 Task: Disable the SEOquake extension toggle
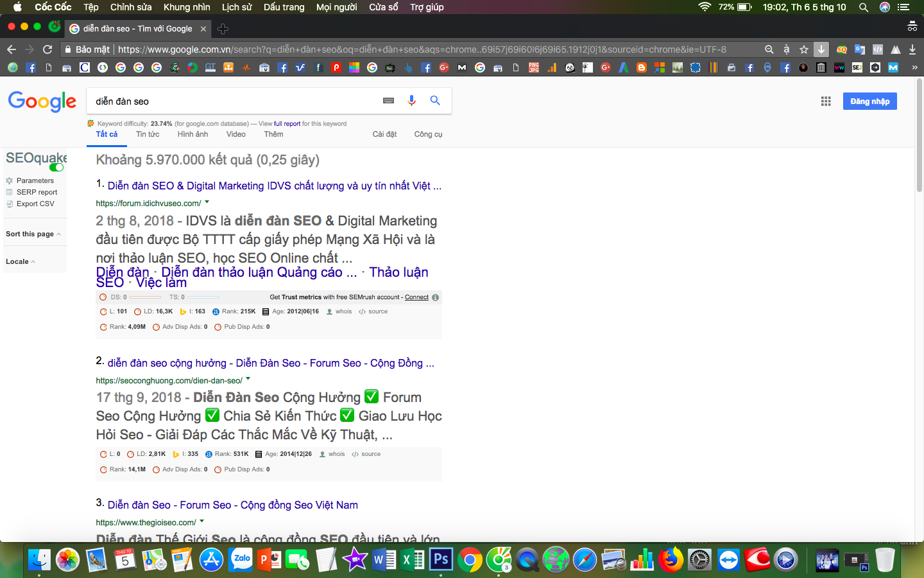(56, 167)
